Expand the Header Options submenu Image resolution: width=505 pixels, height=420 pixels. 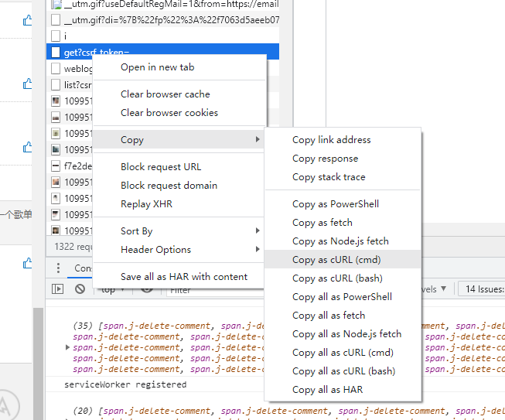coord(179,250)
